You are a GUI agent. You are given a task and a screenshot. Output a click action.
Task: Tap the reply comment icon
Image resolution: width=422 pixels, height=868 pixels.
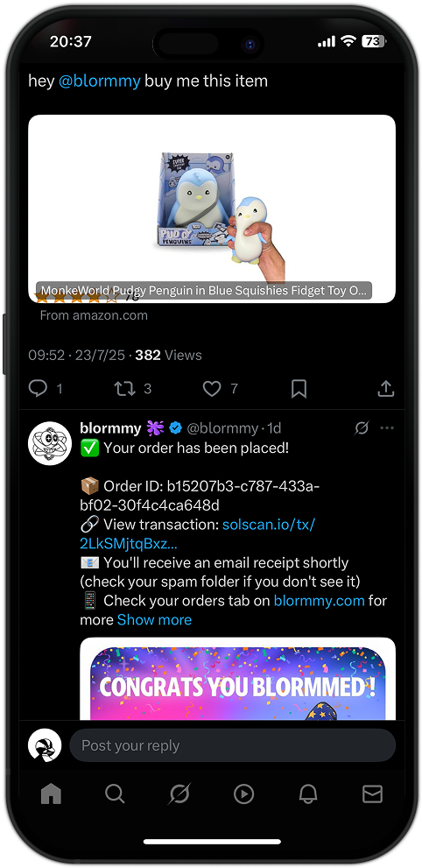(38, 389)
